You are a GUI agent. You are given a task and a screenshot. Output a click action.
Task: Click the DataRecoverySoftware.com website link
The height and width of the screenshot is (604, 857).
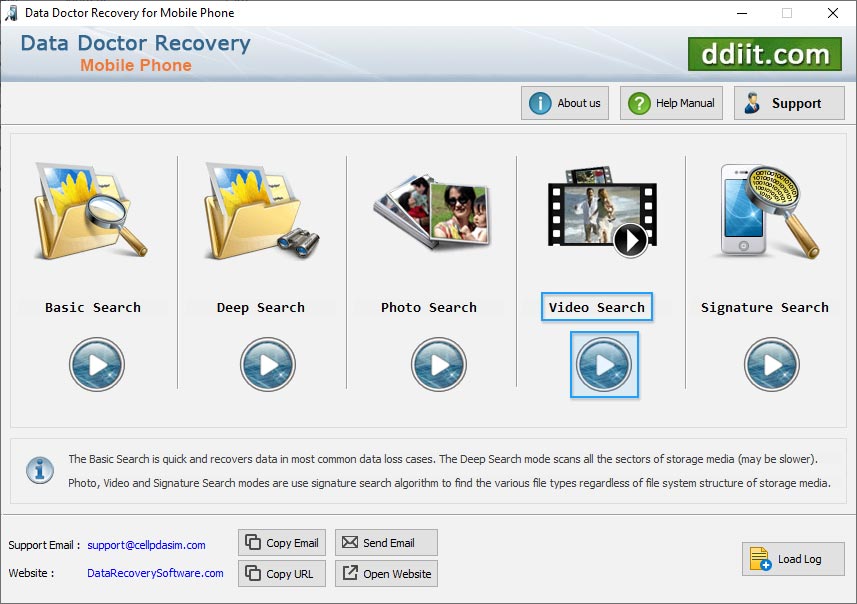(154, 573)
